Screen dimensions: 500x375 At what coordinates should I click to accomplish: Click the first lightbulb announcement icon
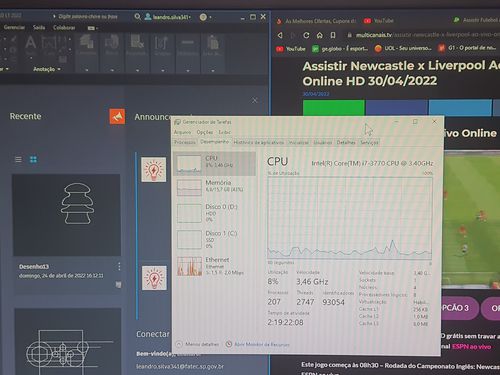(x=154, y=170)
